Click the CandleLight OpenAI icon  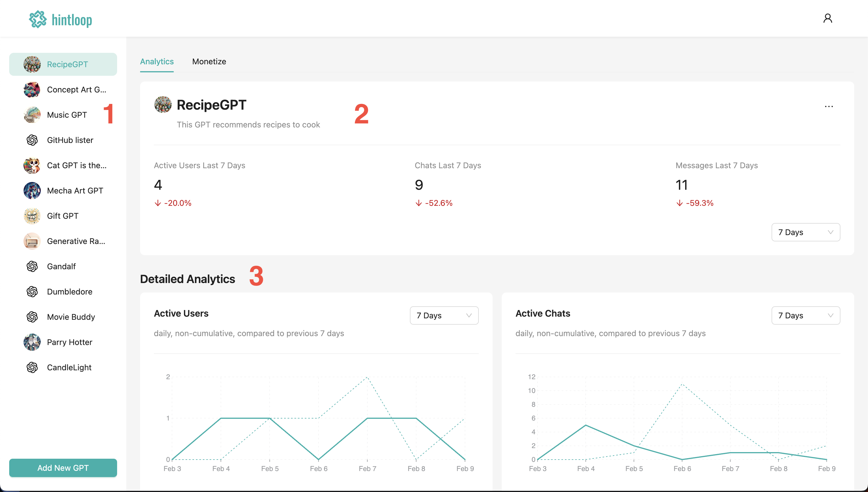click(32, 367)
